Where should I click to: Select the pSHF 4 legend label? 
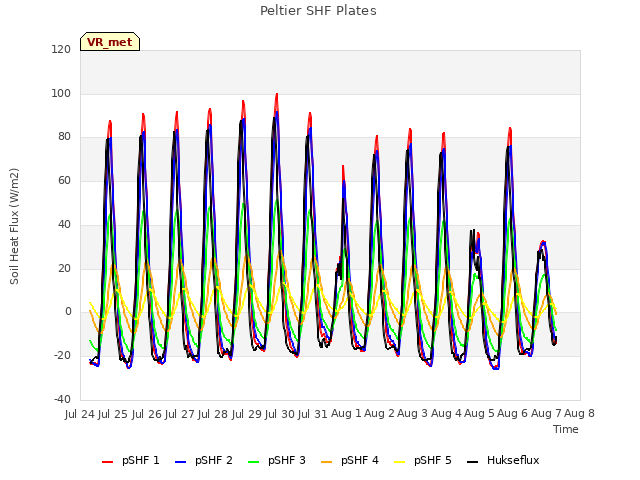360,460
